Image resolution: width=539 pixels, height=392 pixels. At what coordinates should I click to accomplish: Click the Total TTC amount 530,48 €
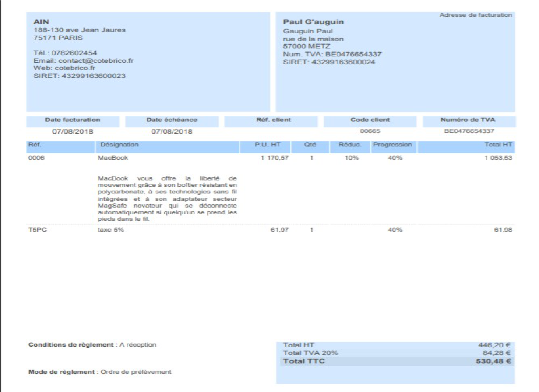pos(493,361)
